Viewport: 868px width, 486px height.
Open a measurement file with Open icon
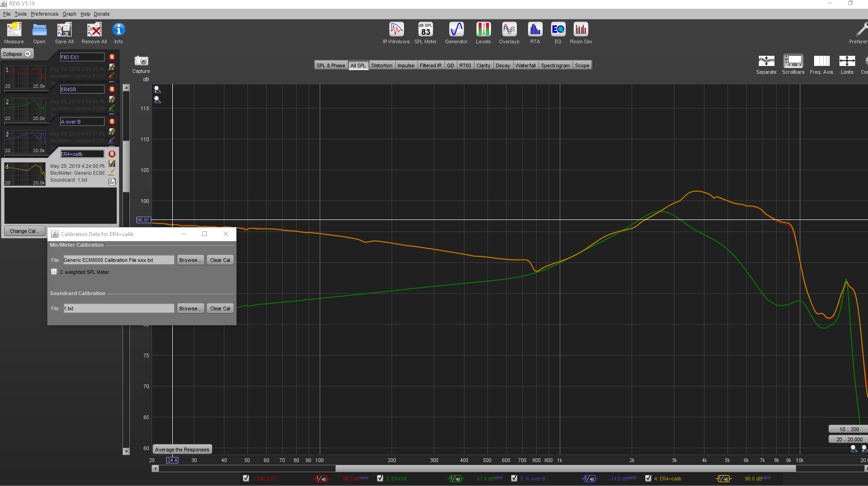(x=39, y=33)
